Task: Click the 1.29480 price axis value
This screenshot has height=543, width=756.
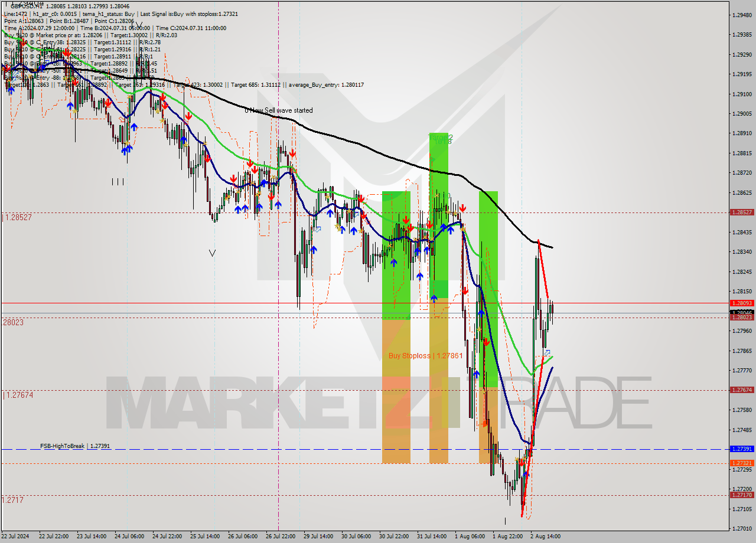Action: pos(742,15)
